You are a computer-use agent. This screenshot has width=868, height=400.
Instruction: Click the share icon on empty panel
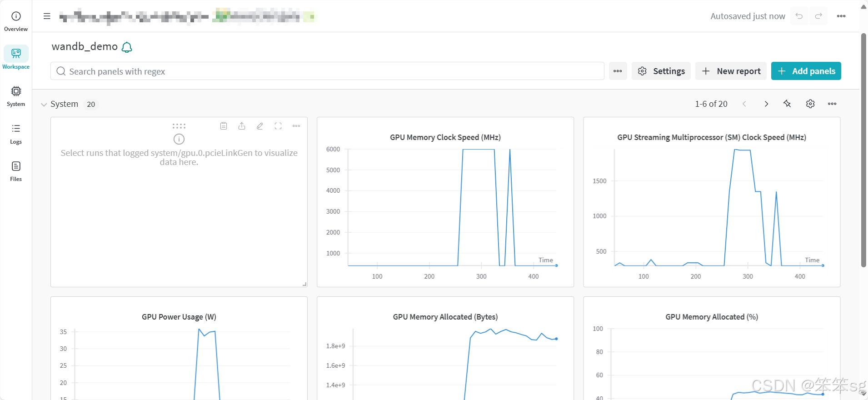[x=242, y=126]
